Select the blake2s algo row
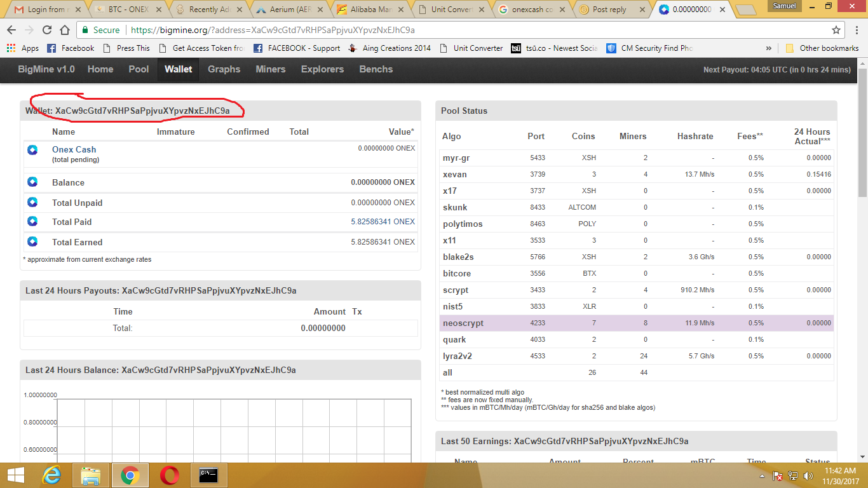868x488 pixels. coord(637,257)
